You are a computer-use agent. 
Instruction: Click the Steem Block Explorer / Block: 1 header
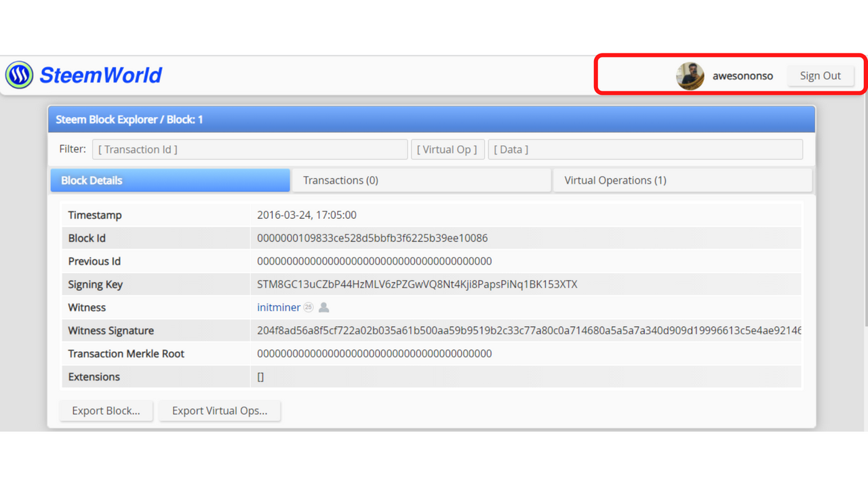pyautogui.click(x=130, y=119)
